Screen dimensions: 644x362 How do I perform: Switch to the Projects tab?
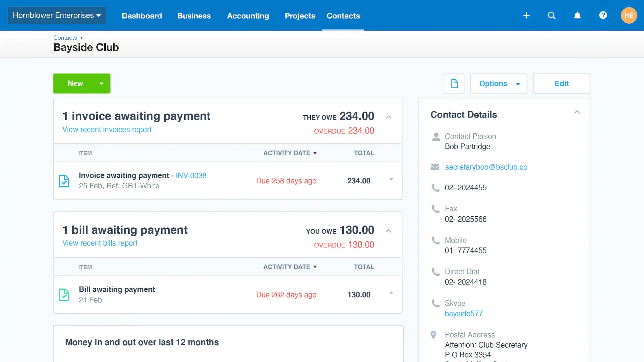click(300, 16)
